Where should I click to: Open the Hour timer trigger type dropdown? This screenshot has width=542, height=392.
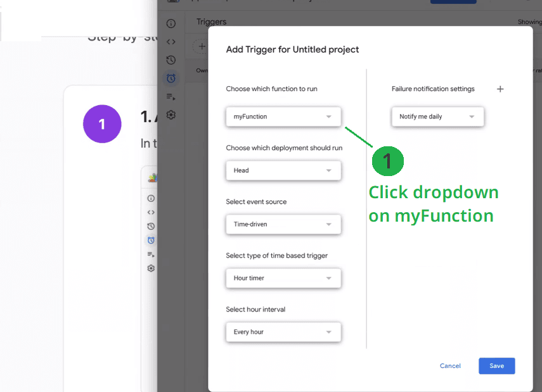pos(283,278)
